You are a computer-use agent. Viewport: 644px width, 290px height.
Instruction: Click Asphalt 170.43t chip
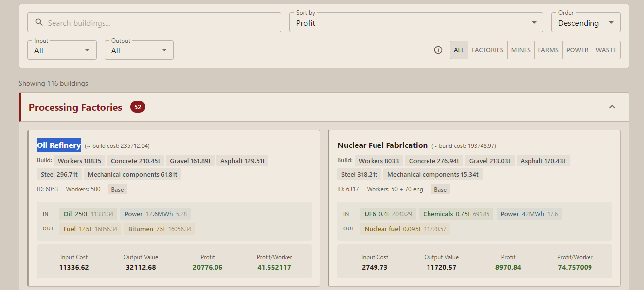(543, 161)
